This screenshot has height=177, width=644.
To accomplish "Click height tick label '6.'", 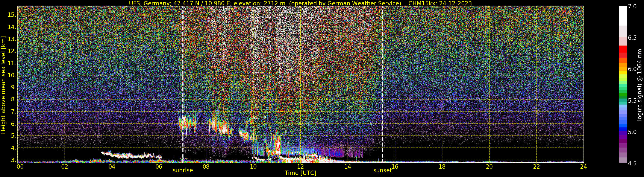I will [14, 124].
